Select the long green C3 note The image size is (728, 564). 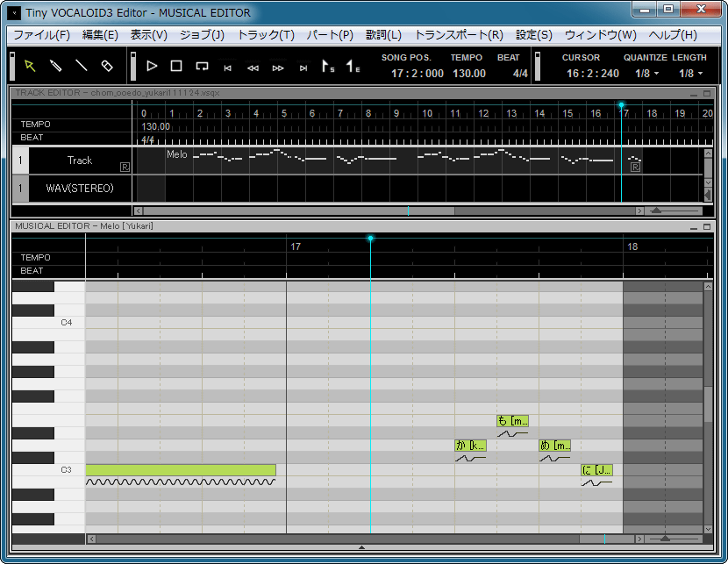coord(181,470)
